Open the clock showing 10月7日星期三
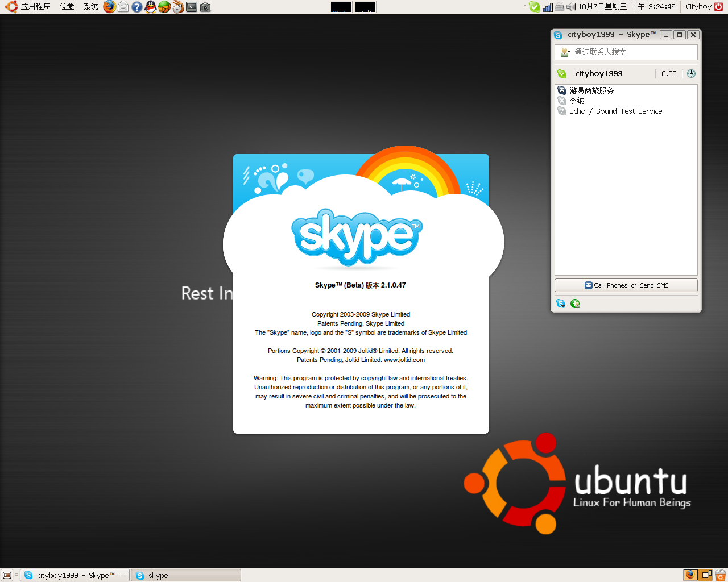 (627, 7)
